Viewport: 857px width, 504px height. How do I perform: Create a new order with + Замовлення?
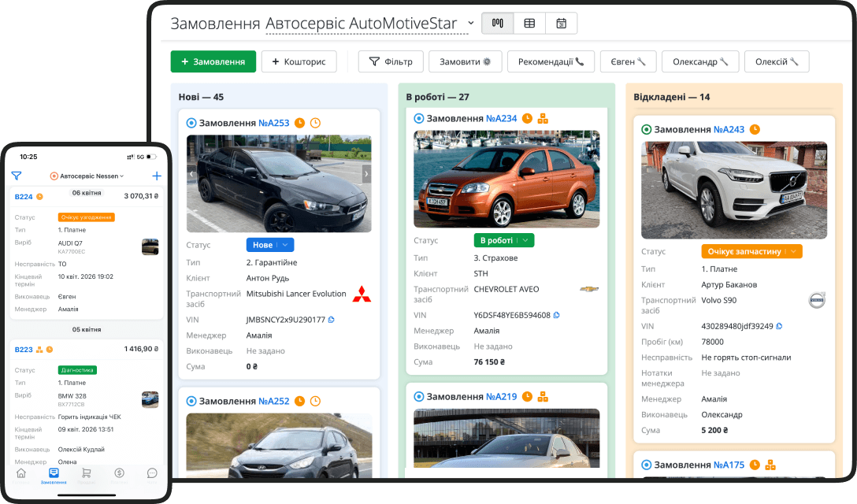click(x=213, y=61)
